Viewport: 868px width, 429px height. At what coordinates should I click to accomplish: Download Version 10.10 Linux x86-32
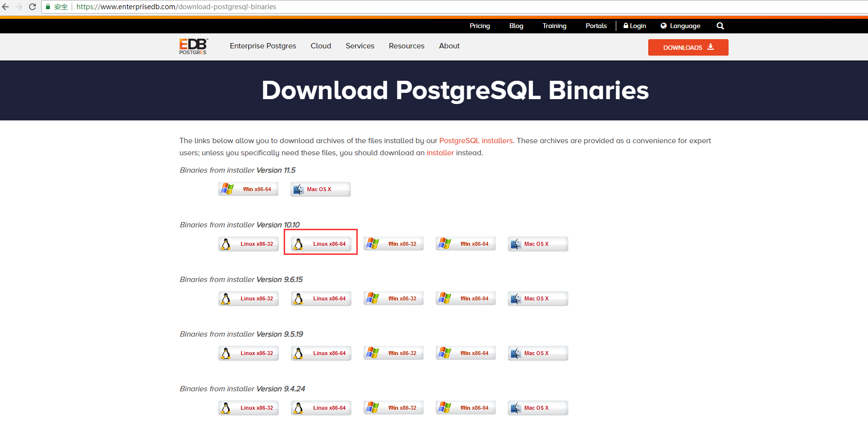pyautogui.click(x=248, y=244)
